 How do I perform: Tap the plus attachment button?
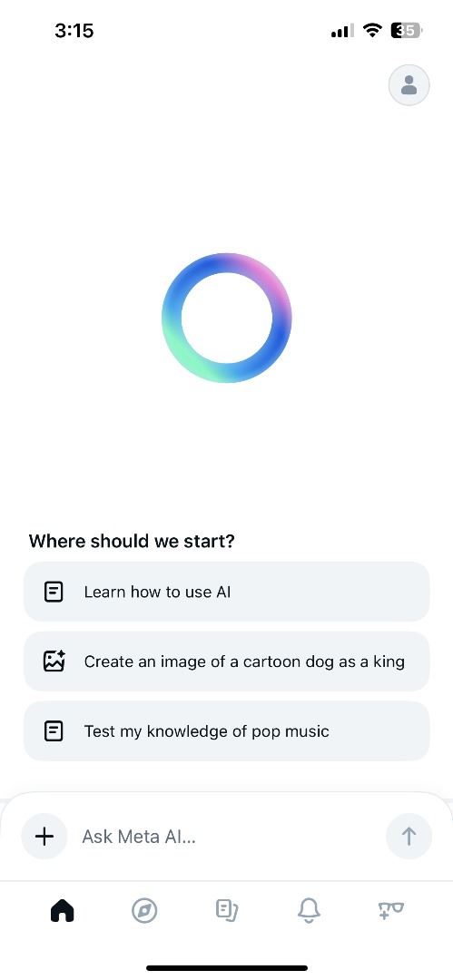pyautogui.click(x=44, y=837)
